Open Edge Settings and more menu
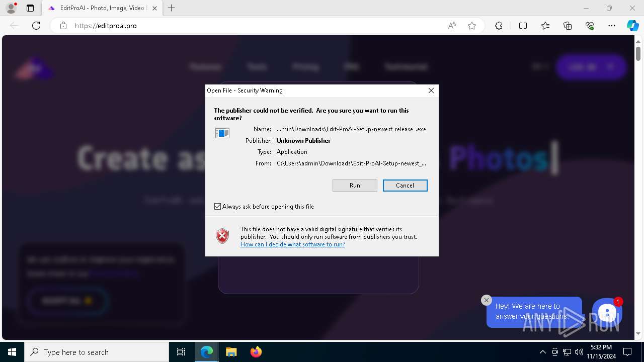The width and height of the screenshot is (644, 362). (x=612, y=26)
